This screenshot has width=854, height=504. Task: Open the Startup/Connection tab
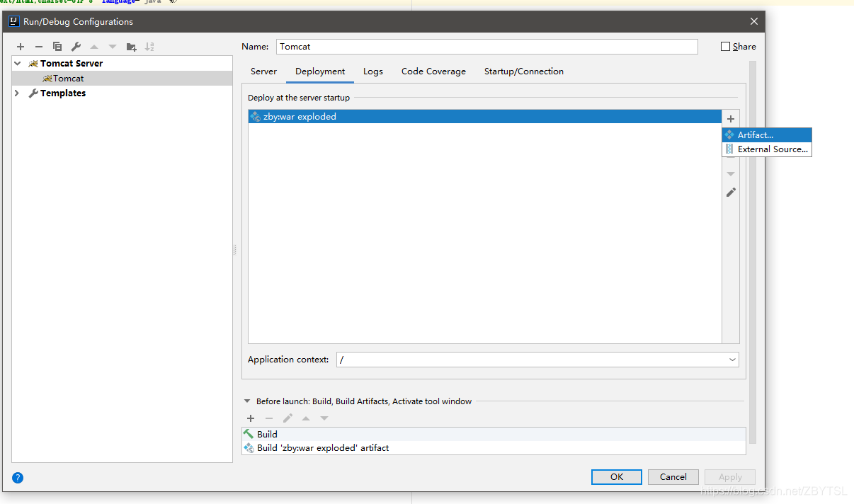tap(524, 71)
